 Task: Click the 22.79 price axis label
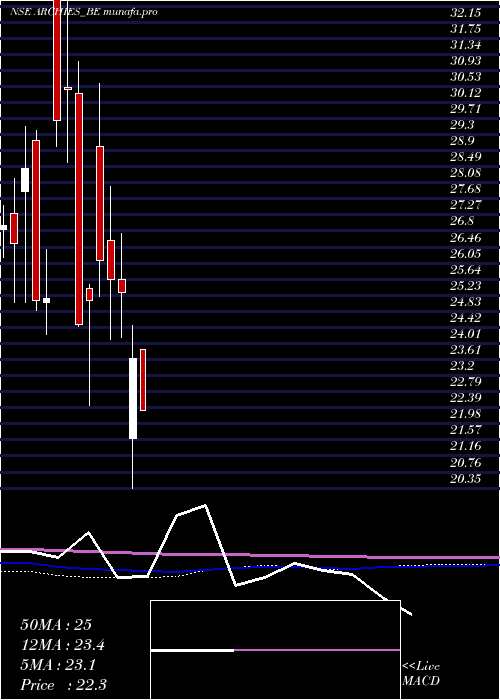click(465, 383)
